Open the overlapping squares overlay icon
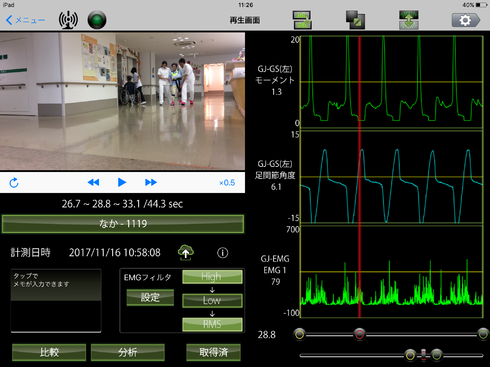This screenshot has height=367, width=490. tap(355, 20)
